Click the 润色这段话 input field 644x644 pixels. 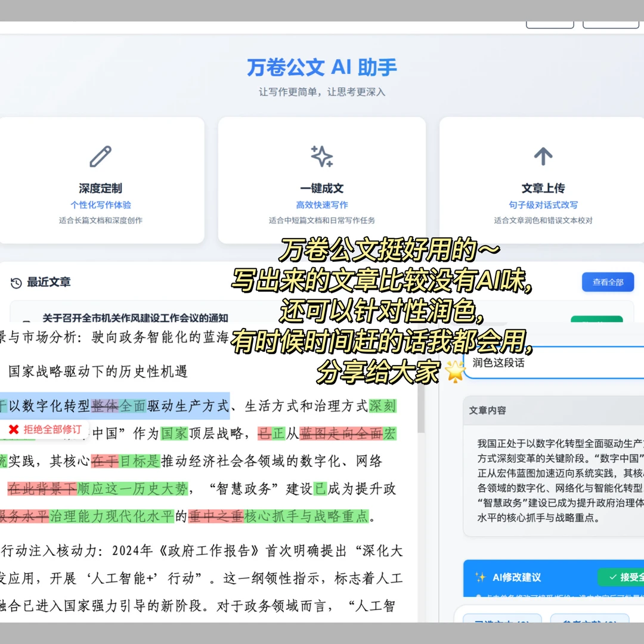tap(555, 363)
